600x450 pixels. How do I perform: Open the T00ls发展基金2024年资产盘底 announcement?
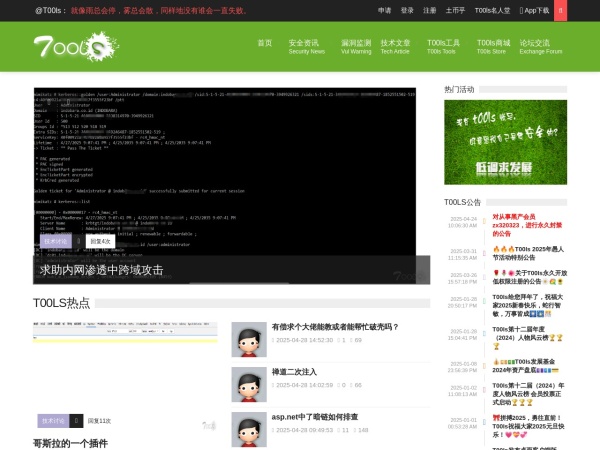coord(525,366)
